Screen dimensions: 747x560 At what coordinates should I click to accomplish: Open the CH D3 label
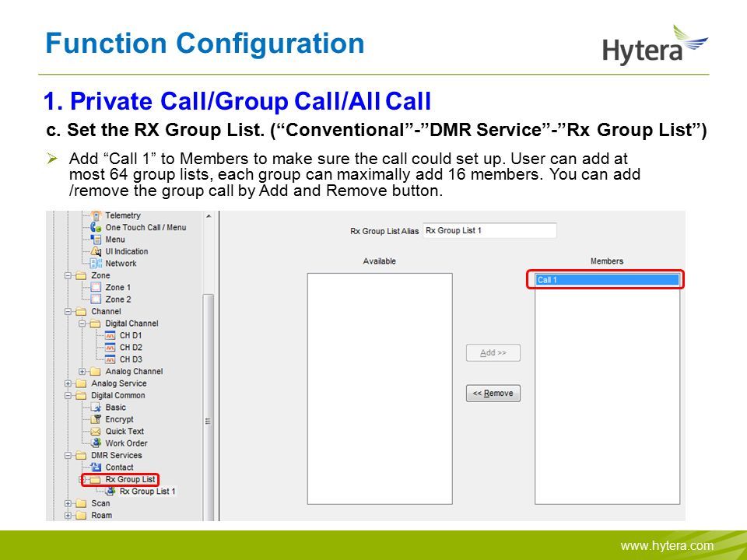[x=131, y=359]
